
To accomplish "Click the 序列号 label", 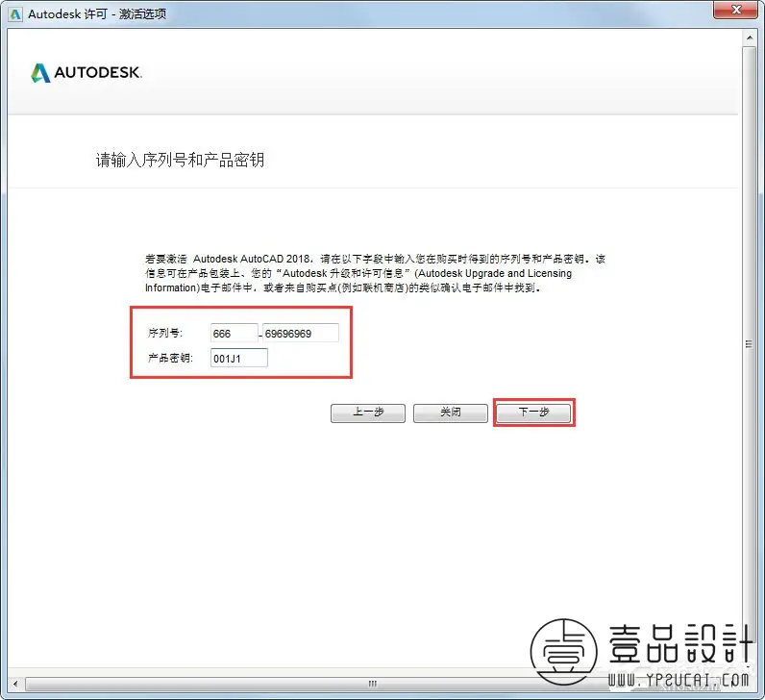I will [165, 333].
